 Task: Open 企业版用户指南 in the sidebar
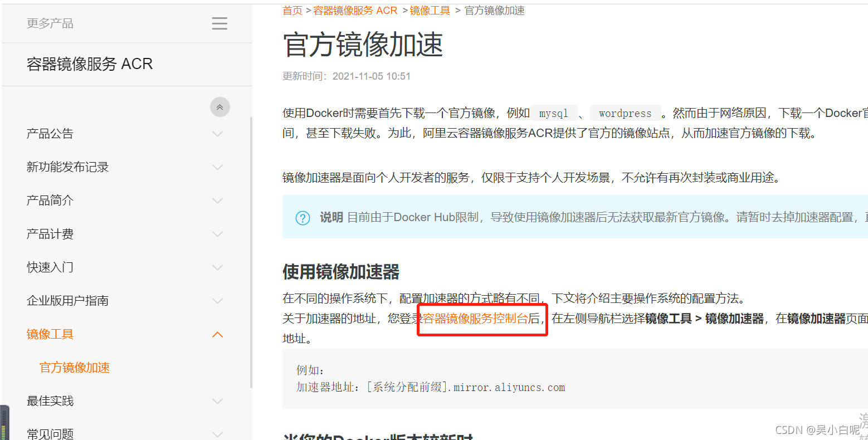click(x=68, y=301)
